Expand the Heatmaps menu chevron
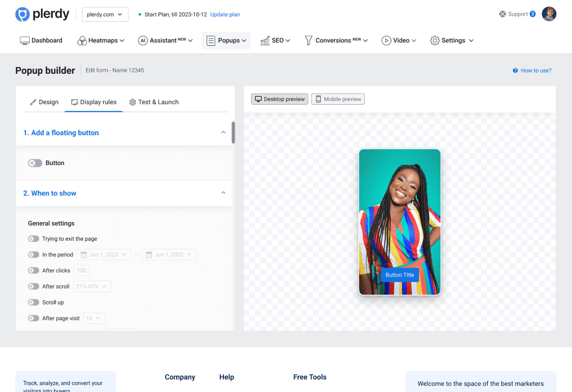The height and width of the screenshot is (392, 572). [x=122, y=40]
